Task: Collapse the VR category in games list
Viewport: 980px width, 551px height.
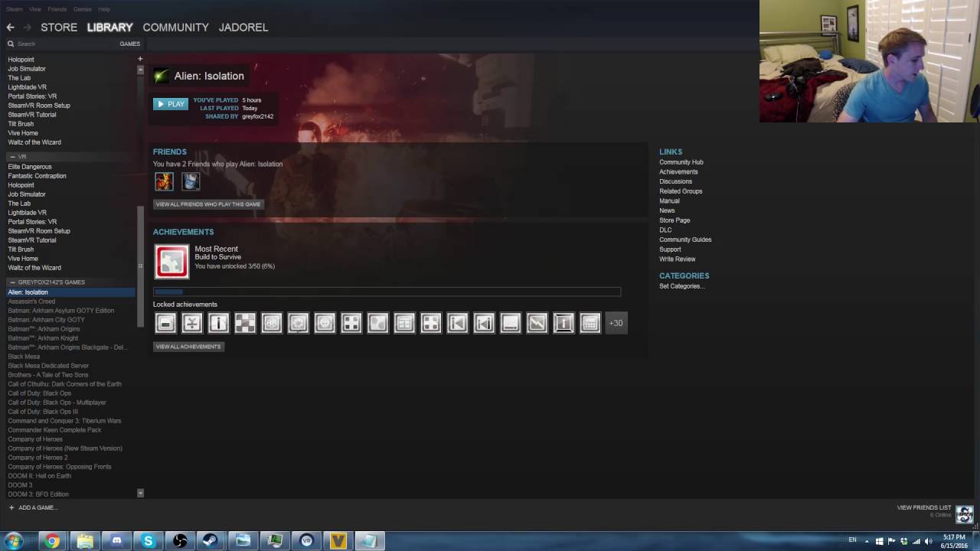Action: 12,157
